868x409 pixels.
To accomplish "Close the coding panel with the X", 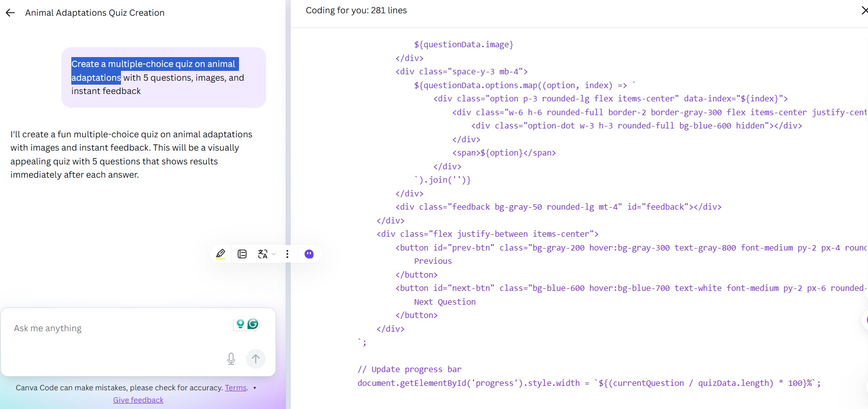I will [864, 10].
